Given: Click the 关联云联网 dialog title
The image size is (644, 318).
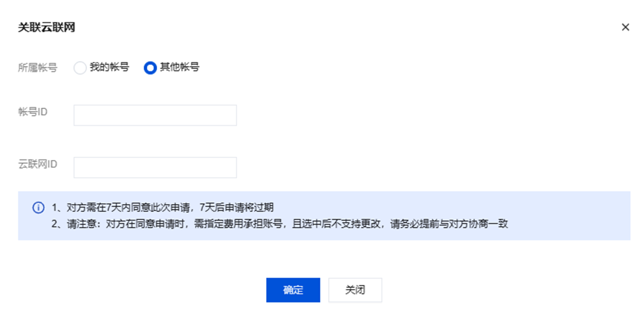Looking at the screenshot, I should [x=46, y=27].
